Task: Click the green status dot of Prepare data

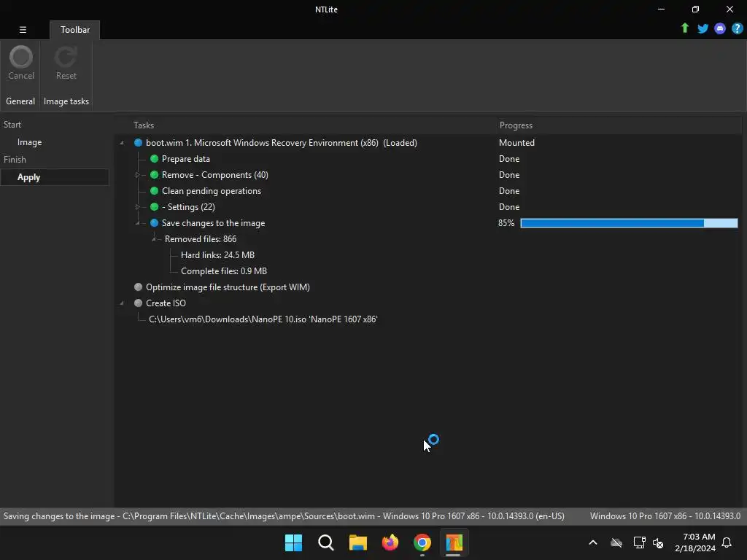Action: [x=154, y=158]
